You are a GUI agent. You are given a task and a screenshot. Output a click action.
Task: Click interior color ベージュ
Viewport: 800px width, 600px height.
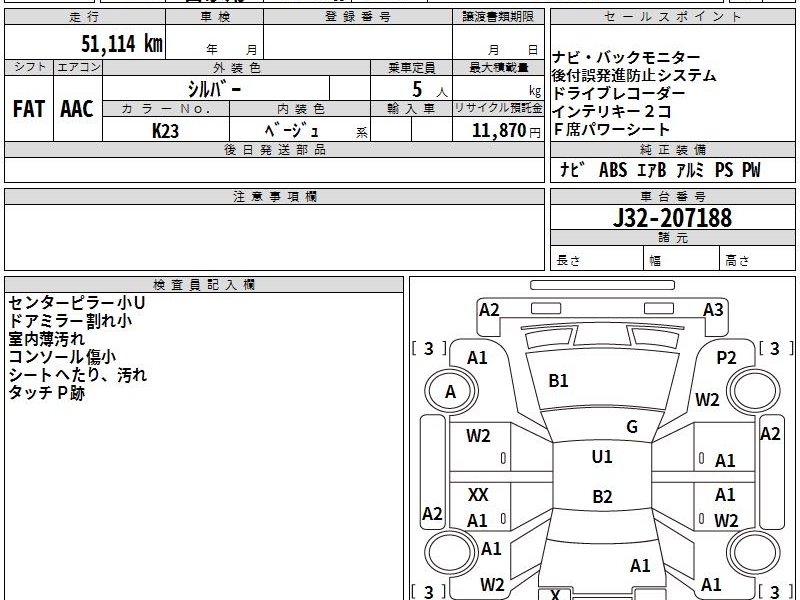[292, 131]
